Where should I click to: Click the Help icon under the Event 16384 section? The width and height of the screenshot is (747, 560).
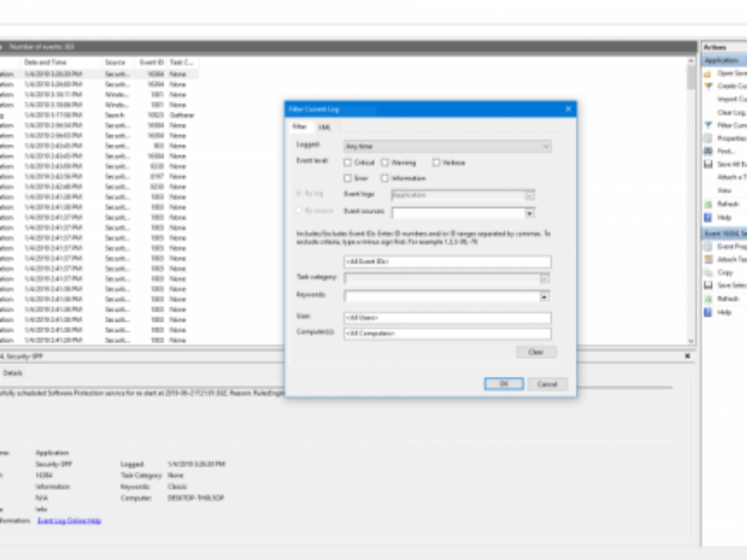click(708, 312)
